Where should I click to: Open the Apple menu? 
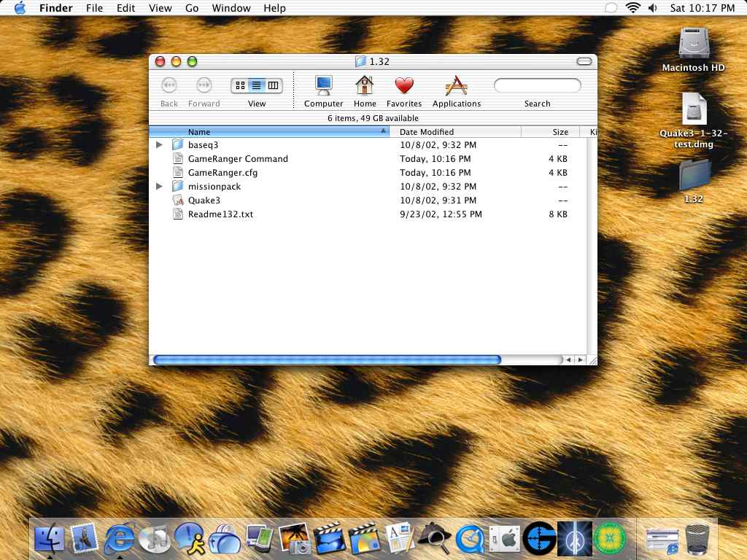click(x=20, y=7)
